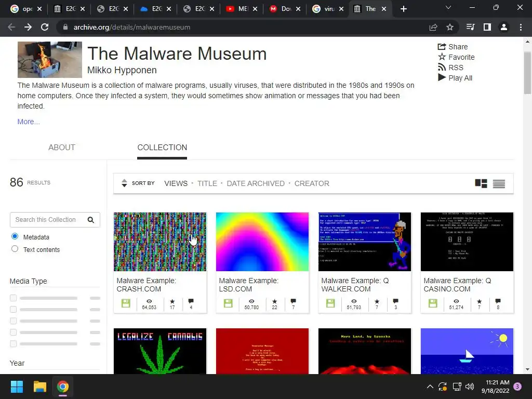Bookmark this page with star icon
Image resolution: width=532 pixels, height=399 pixels.
[x=450, y=27]
